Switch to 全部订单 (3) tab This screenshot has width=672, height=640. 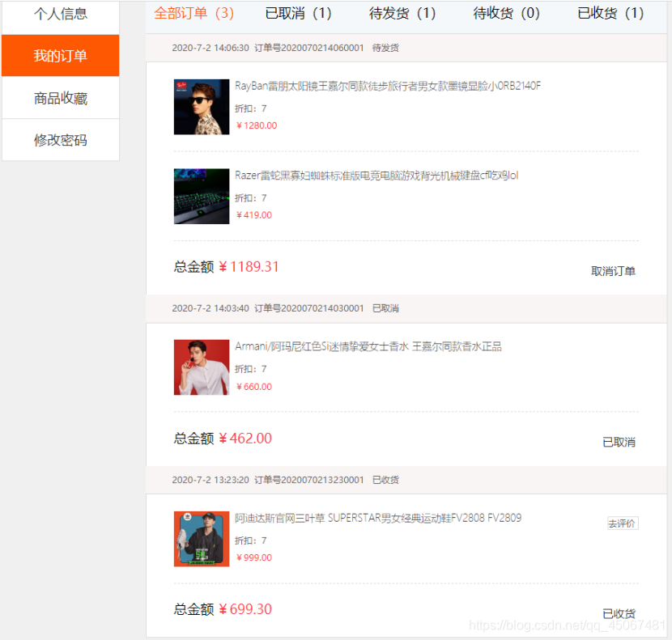pyautogui.click(x=194, y=14)
